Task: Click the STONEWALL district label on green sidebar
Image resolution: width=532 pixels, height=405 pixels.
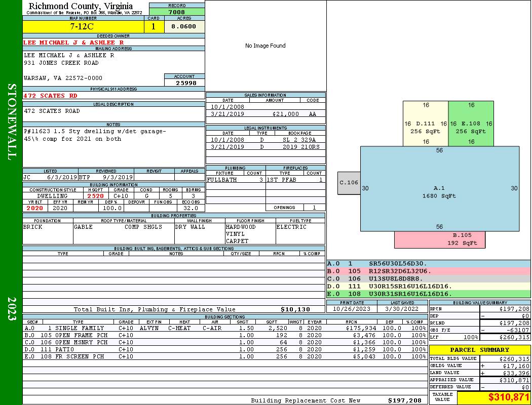Action: tap(12, 122)
